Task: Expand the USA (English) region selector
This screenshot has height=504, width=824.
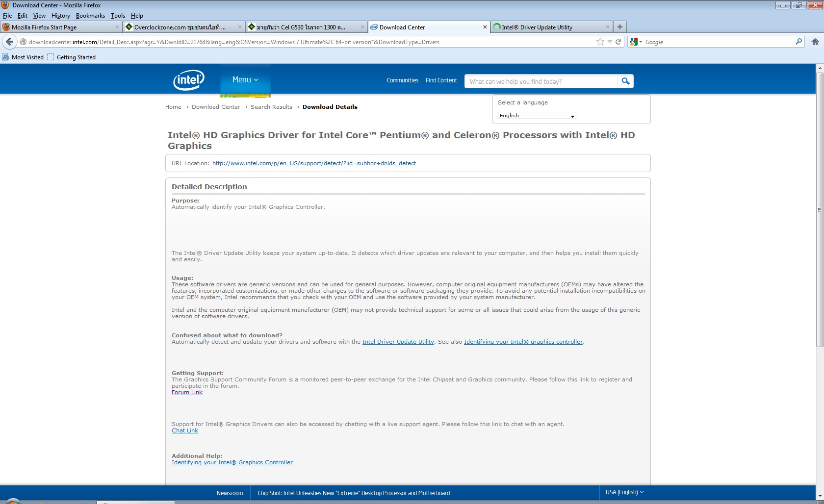Action: click(x=624, y=492)
